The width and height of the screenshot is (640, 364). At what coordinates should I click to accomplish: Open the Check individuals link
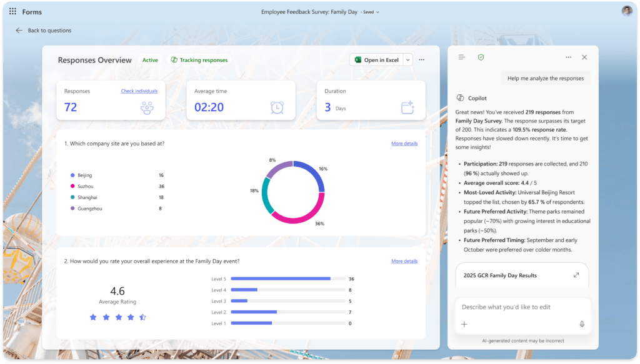pyautogui.click(x=139, y=91)
